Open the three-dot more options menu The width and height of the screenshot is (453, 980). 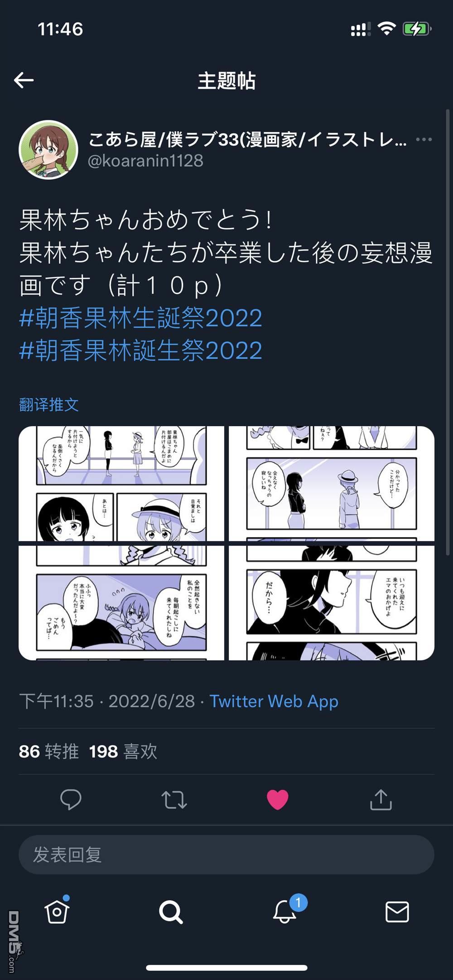pos(424,139)
